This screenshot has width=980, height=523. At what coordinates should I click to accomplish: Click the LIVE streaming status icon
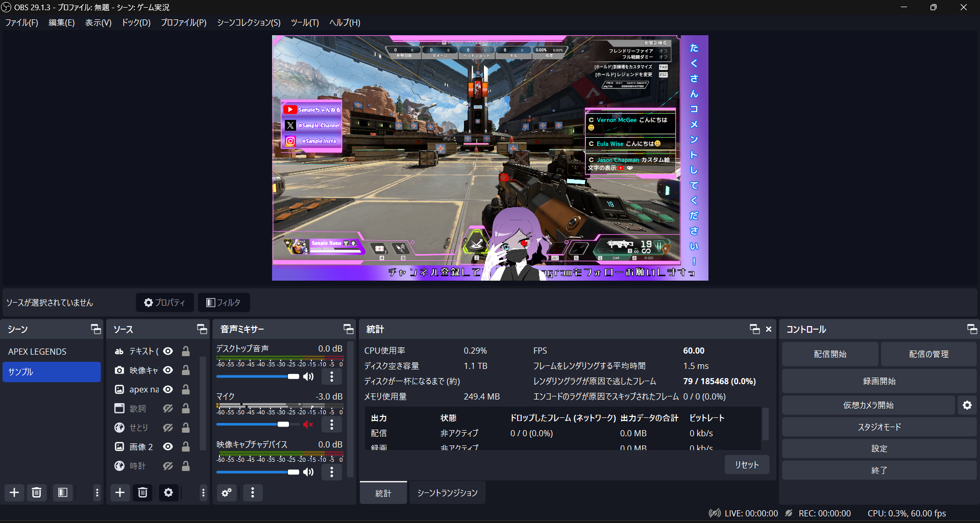(715, 513)
